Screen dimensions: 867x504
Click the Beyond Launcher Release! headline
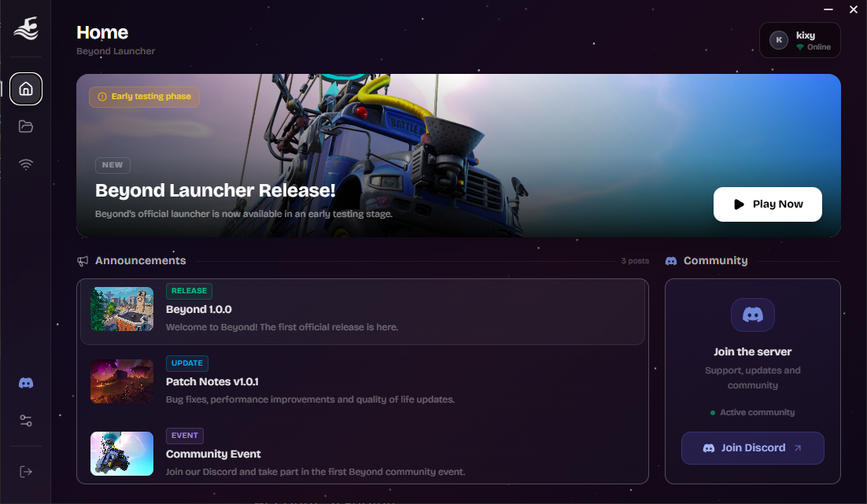click(215, 190)
